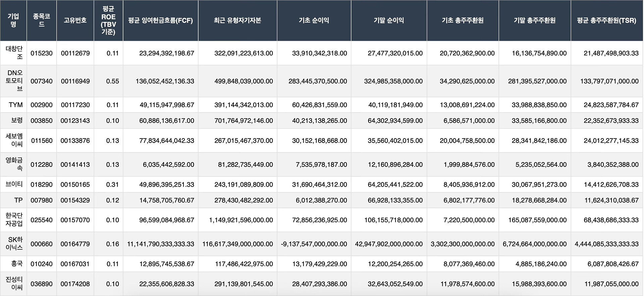Click the 기초 순이익 column header
The height and width of the screenshot is (296, 644).
click(x=314, y=20)
